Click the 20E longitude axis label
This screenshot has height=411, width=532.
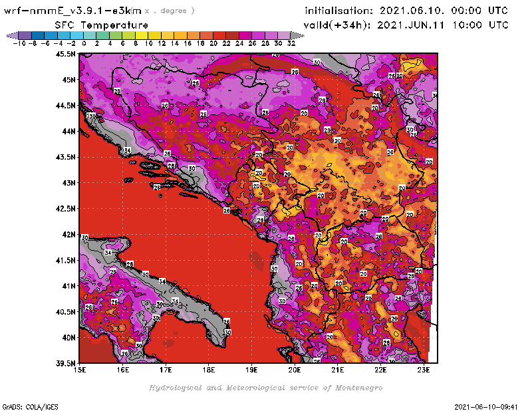pyautogui.click(x=295, y=370)
